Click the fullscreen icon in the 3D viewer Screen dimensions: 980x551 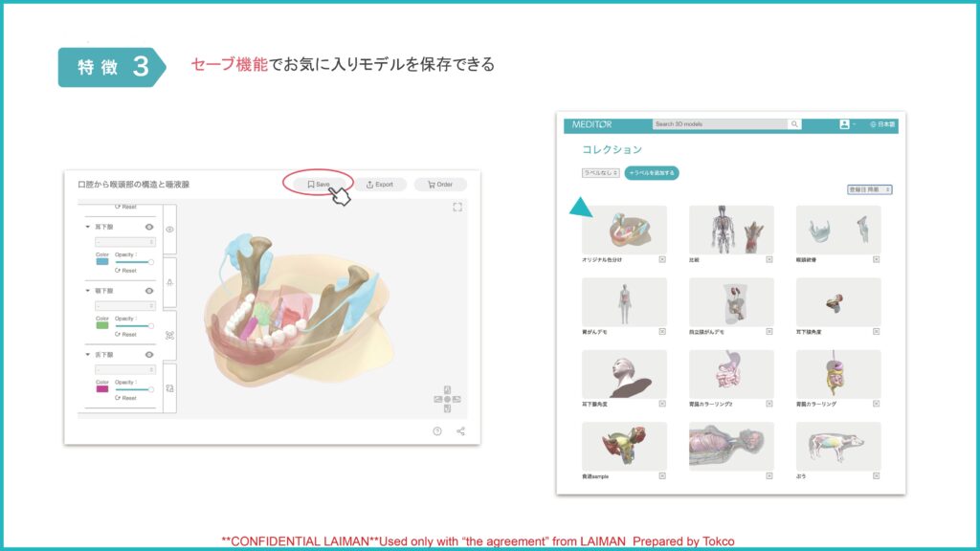coord(457,207)
